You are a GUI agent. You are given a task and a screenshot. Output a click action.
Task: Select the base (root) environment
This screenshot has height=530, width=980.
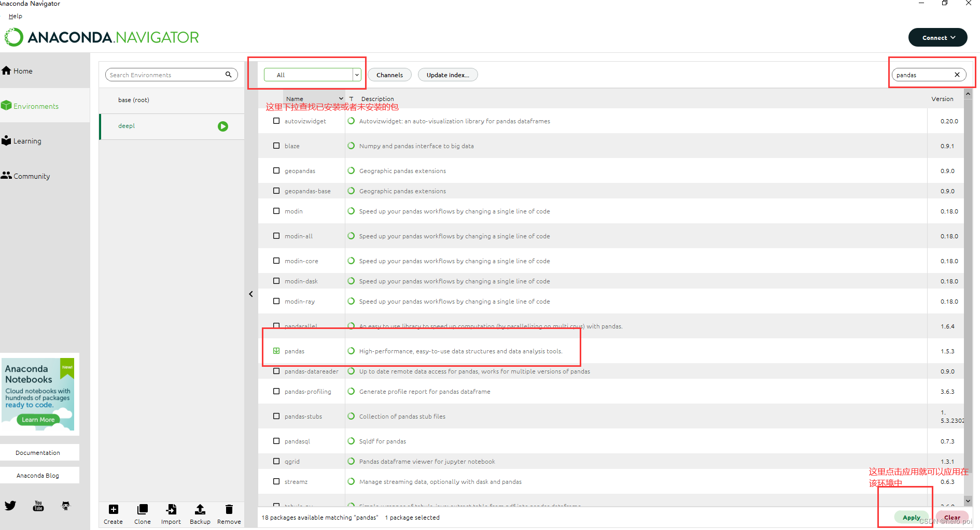click(x=172, y=100)
